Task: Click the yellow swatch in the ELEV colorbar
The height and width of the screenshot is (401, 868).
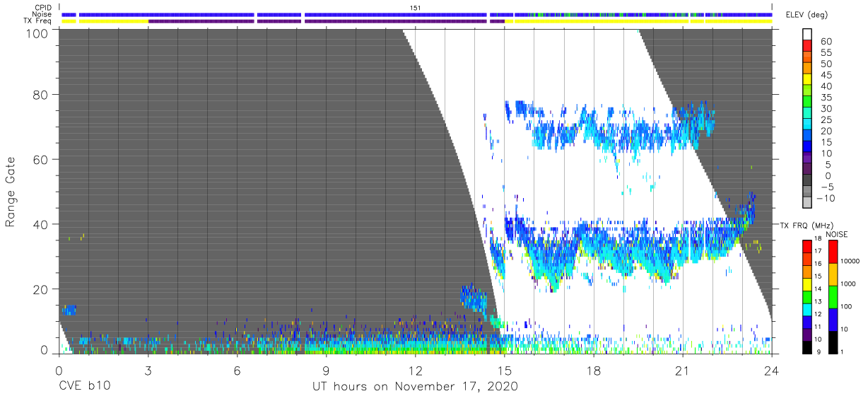Action: tap(807, 81)
